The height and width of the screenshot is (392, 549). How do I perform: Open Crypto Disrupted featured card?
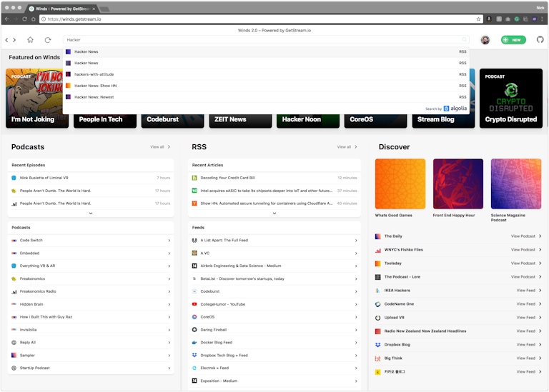click(511, 99)
